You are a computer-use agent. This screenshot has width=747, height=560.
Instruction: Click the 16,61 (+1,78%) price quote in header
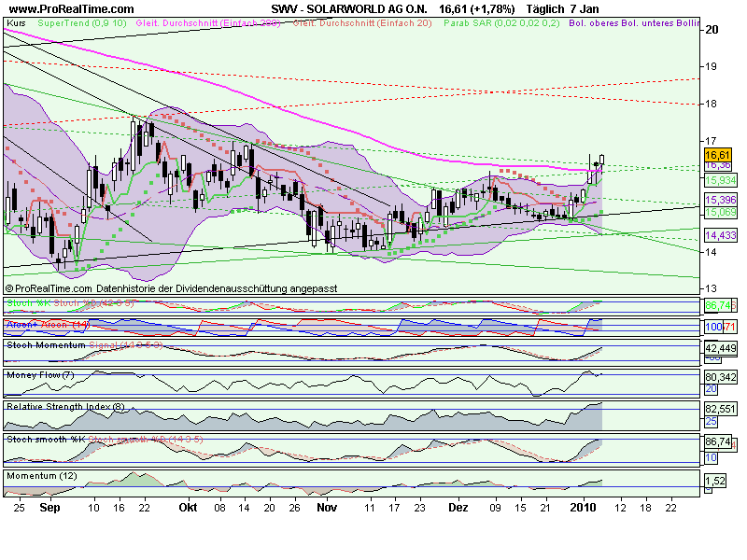[x=476, y=9]
